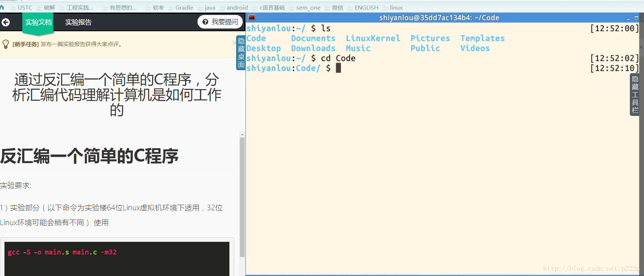Open the 实验报告 tab
Viewport: 644px width, 276px height.
[78, 22]
